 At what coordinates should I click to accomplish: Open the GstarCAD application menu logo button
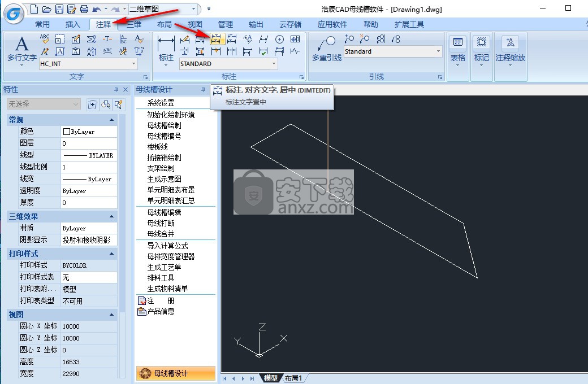(x=14, y=14)
